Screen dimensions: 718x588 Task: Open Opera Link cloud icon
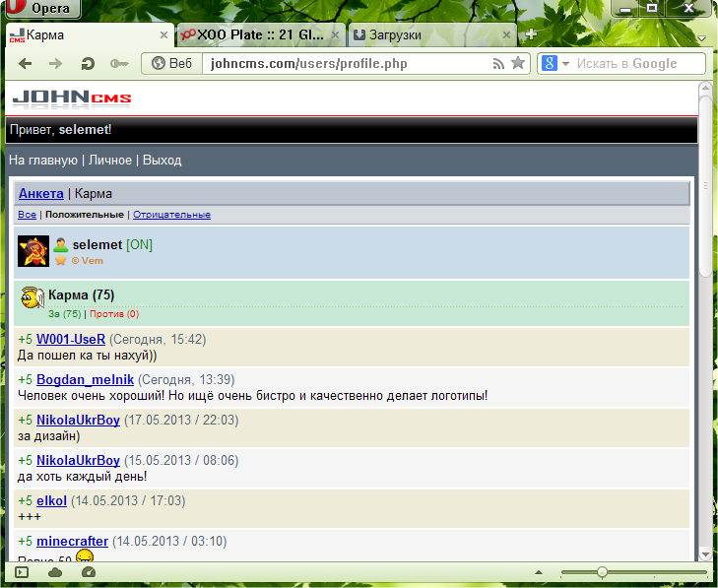55,572
